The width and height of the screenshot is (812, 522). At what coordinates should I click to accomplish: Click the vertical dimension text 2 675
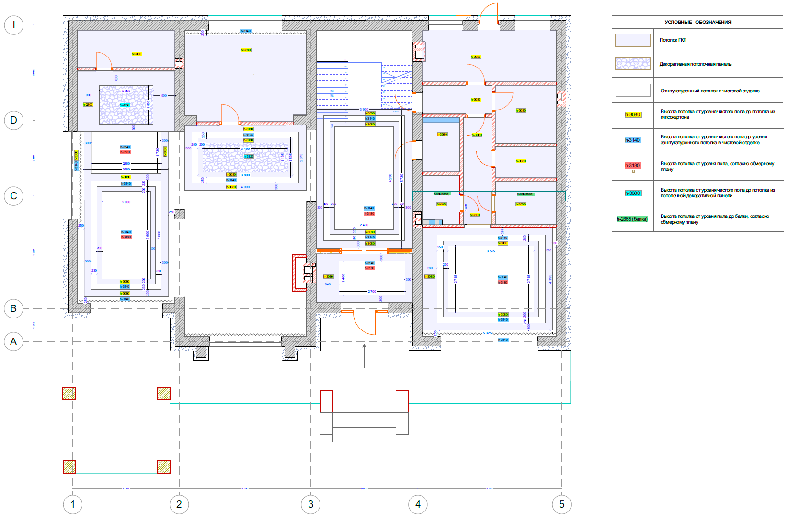(301, 158)
